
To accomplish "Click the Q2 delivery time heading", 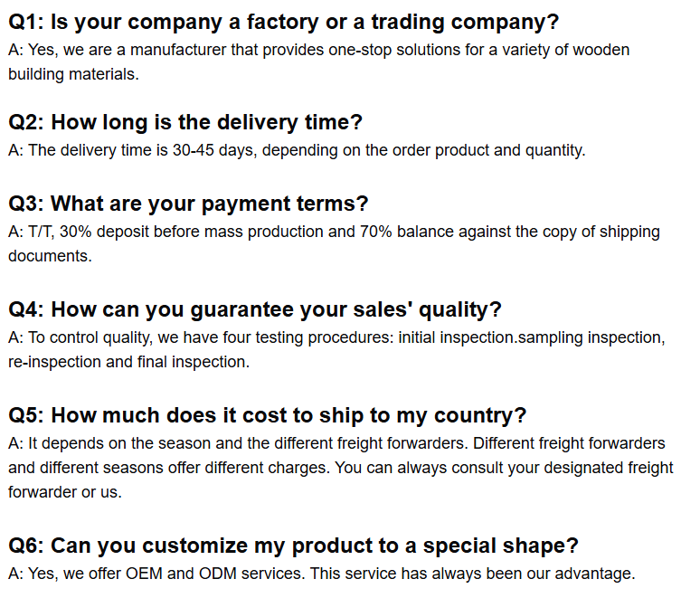I will coord(185,122).
